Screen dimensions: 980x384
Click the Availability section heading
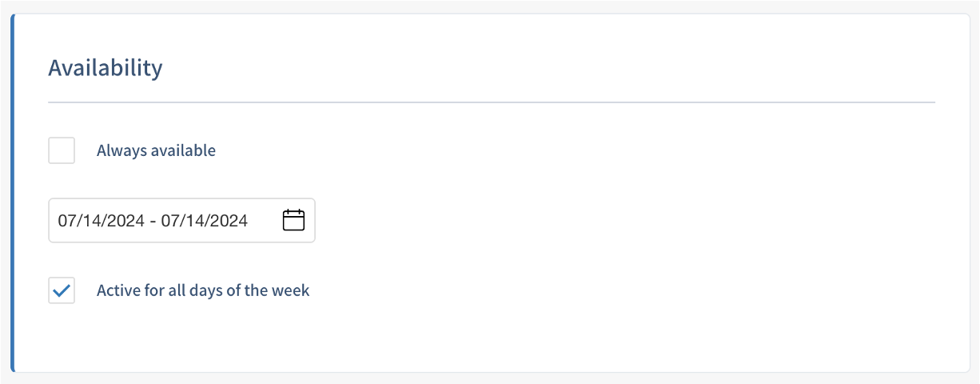(x=106, y=68)
